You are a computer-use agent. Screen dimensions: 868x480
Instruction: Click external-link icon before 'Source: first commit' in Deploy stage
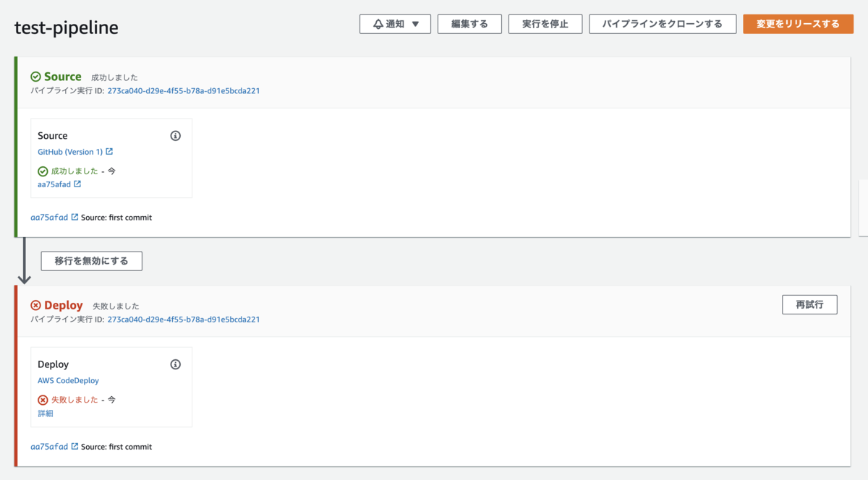(75, 447)
